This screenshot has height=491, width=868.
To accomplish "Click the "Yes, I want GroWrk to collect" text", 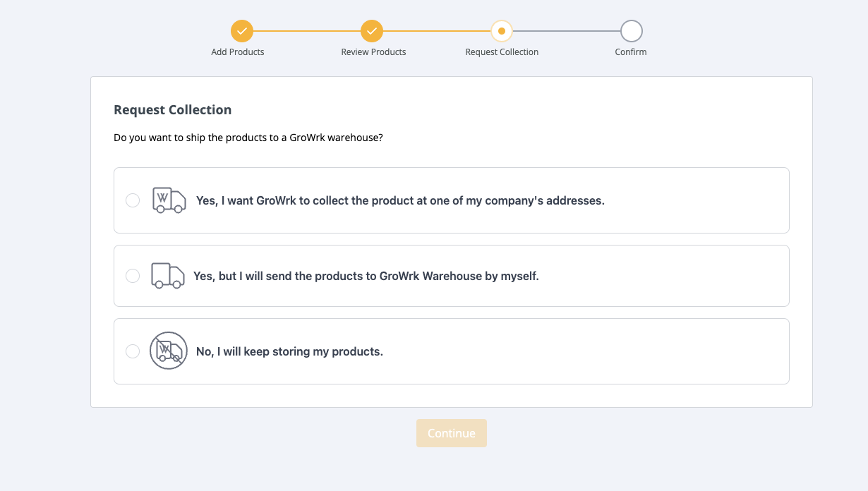I will pyautogui.click(x=400, y=201).
